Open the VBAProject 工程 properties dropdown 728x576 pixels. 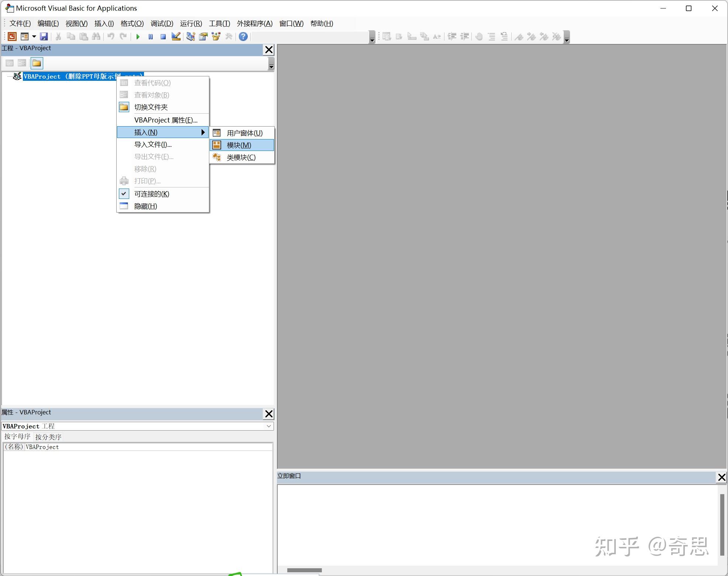click(269, 426)
